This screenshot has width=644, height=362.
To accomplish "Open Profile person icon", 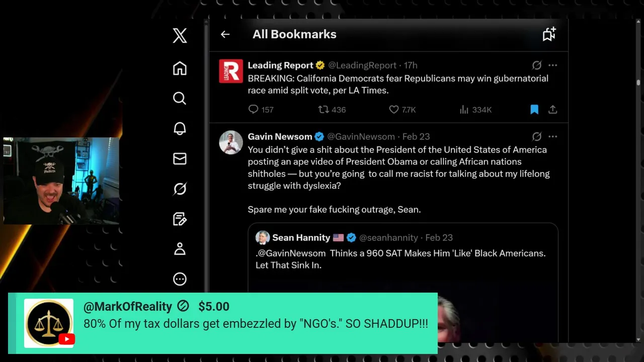I will click(x=180, y=249).
